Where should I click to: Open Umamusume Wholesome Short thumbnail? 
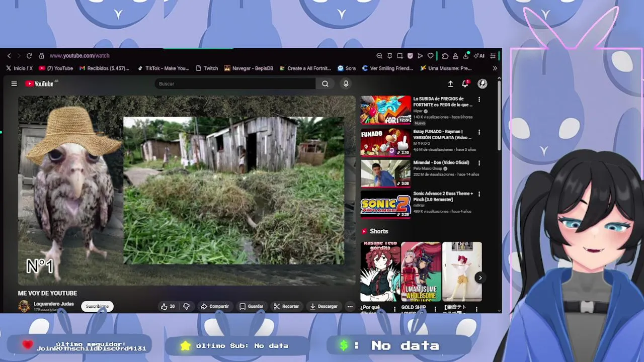421,271
